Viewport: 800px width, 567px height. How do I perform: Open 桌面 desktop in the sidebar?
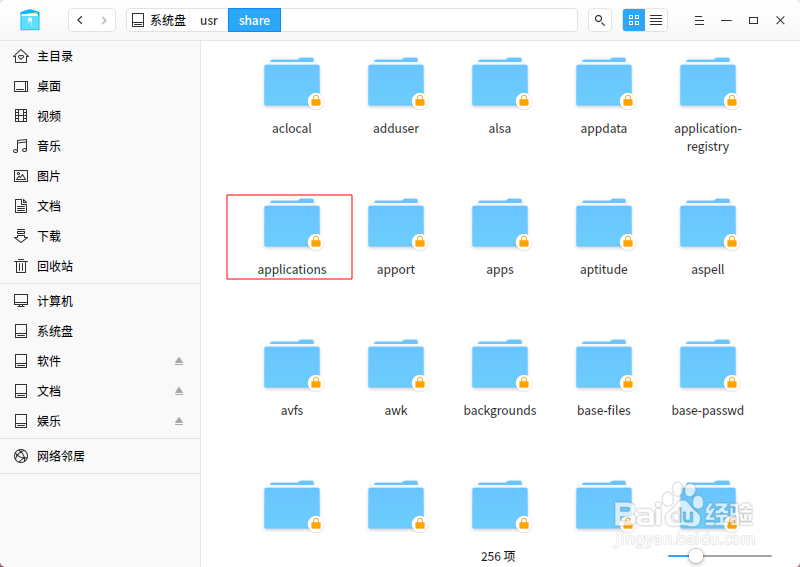pyautogui.click(x=100, y=86)
